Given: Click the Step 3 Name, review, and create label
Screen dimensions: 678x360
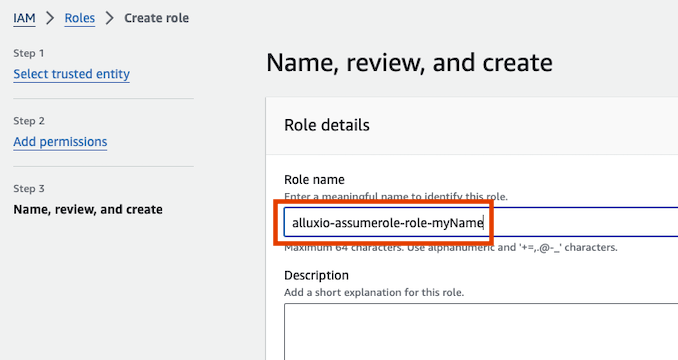Looking at the screenshot, I should click(x=88, y=210).
